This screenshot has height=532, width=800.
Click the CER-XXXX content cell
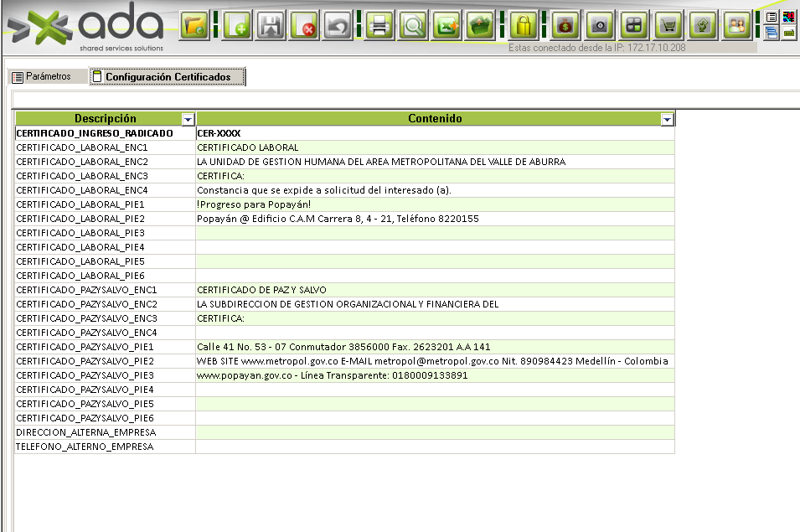(x=434, y=133)
